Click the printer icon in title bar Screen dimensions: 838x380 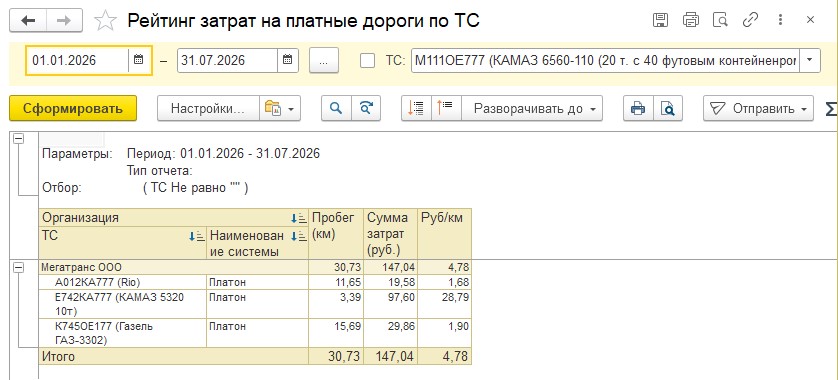coord(690,20)
